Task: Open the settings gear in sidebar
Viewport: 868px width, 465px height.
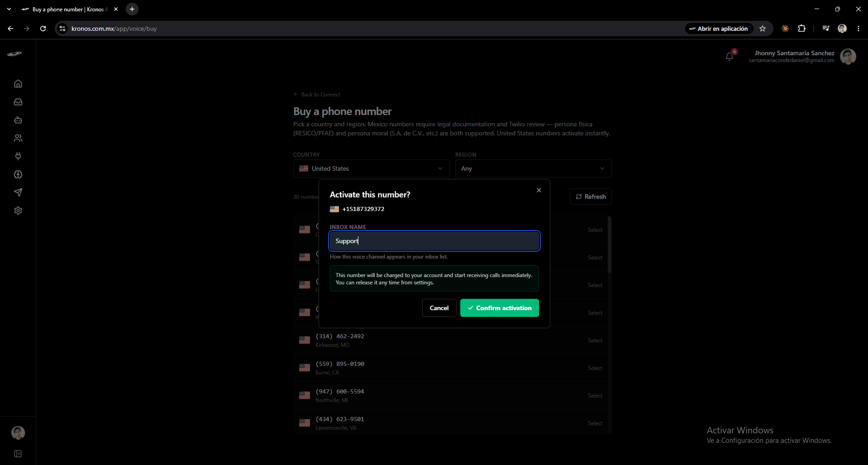Action: [18, 211]
